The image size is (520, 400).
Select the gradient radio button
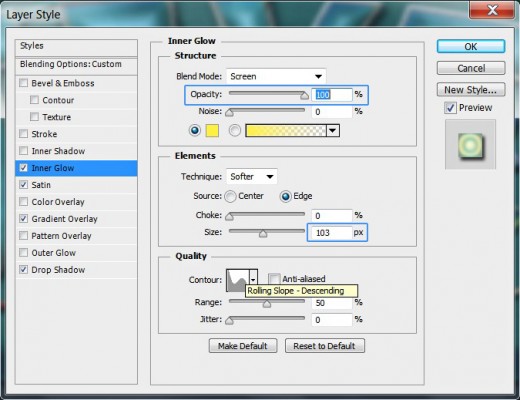(x=235, y=131)
